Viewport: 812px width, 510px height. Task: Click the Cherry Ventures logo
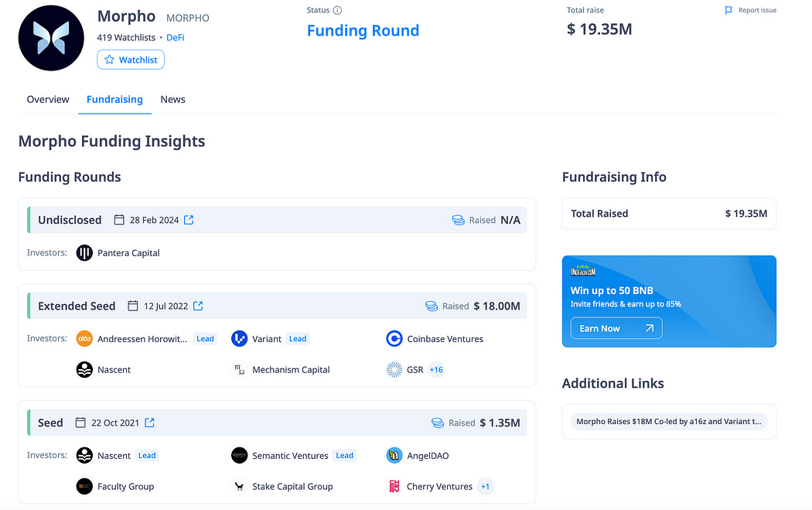394,486
